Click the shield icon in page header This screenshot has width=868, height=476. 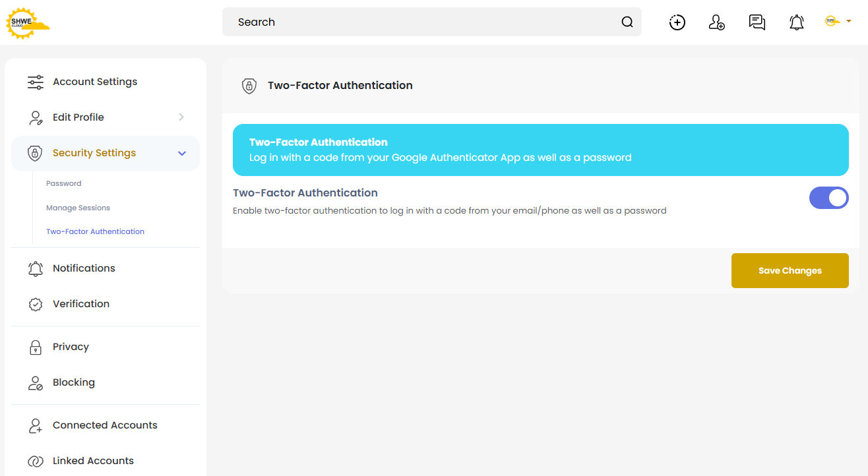[249, 86]
